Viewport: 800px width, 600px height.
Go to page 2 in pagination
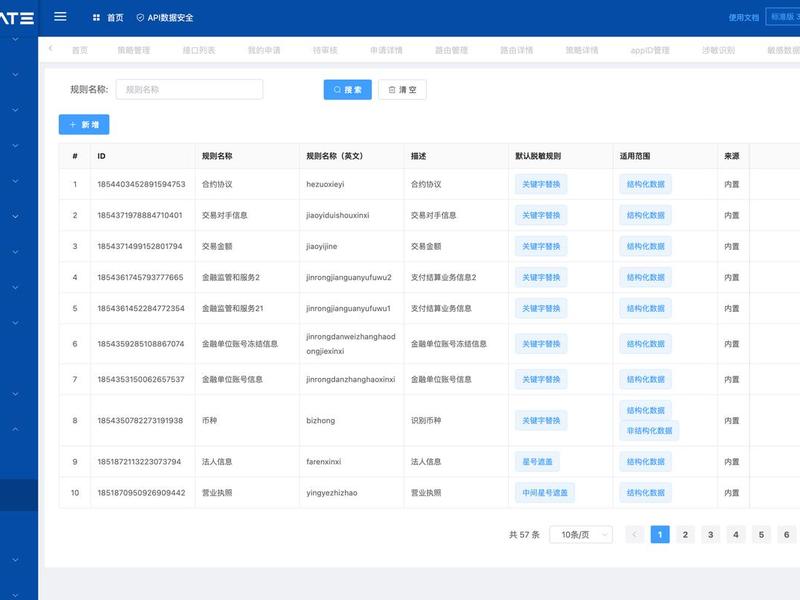[685, 535]
